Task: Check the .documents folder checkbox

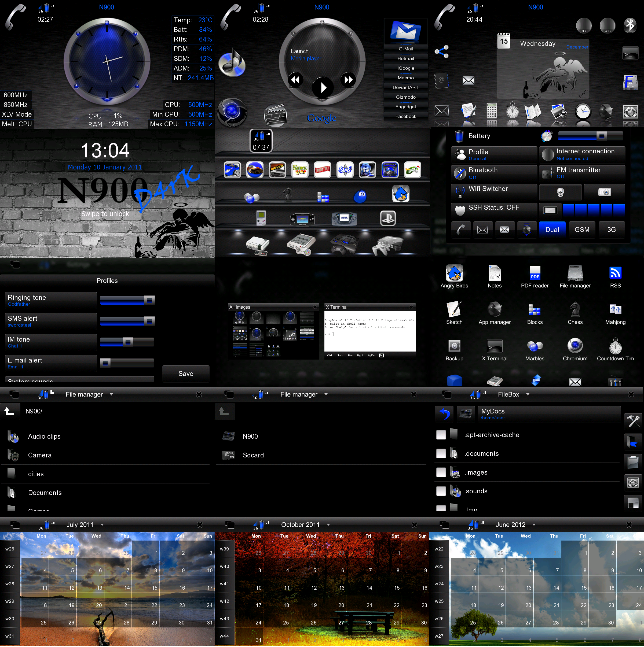Action: point(441,454)
